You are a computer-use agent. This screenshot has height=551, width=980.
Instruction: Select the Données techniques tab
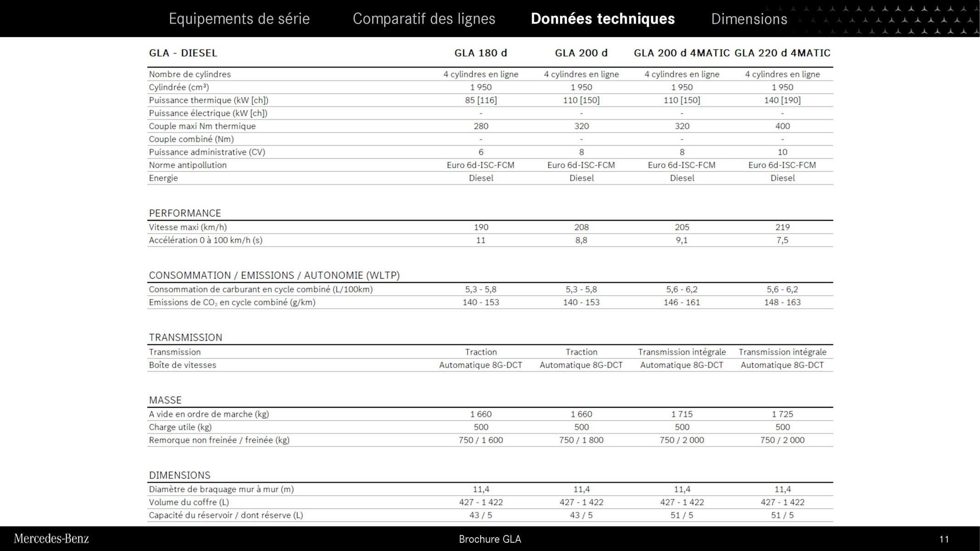point(603,19)
